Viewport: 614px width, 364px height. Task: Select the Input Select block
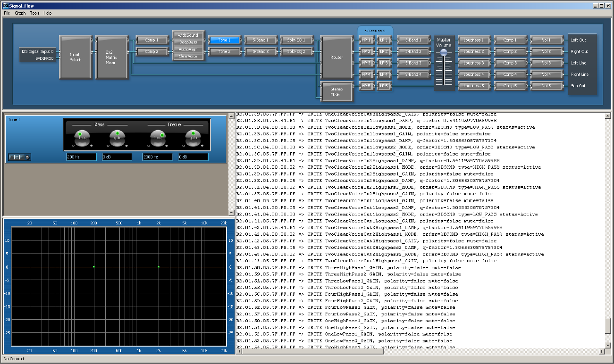pyautogui.click(x=75, y=57)
